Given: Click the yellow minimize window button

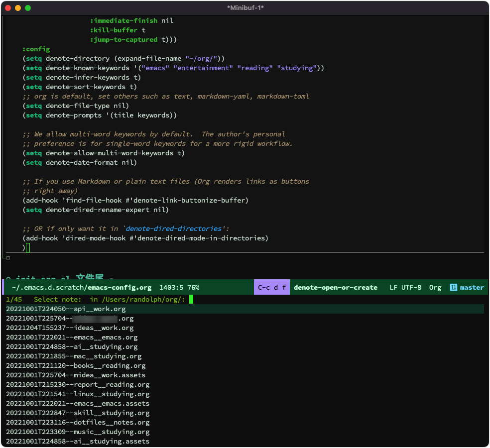Looking at the screenshot, I should click(x=18, y=8).
